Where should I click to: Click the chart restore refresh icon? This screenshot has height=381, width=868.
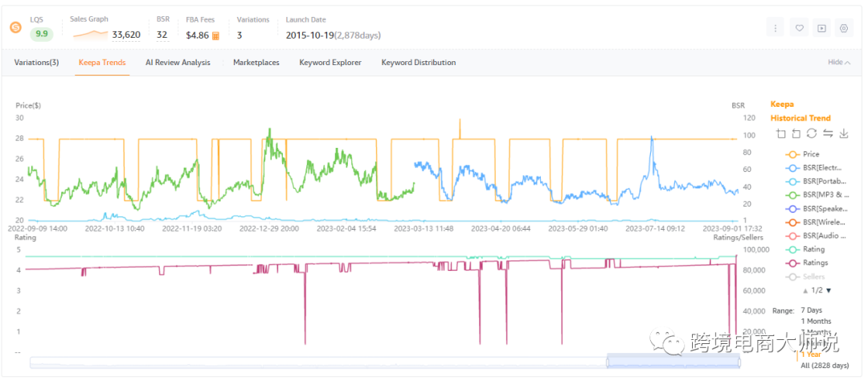(811, 133)
